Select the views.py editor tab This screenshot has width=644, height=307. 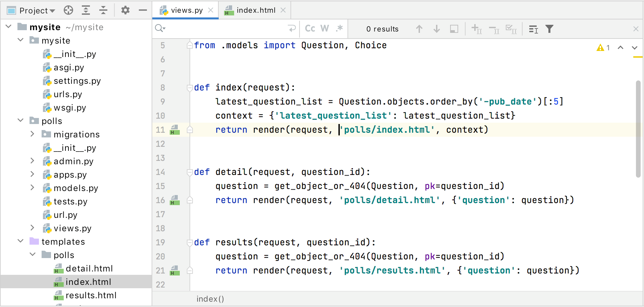click(186, 10)
